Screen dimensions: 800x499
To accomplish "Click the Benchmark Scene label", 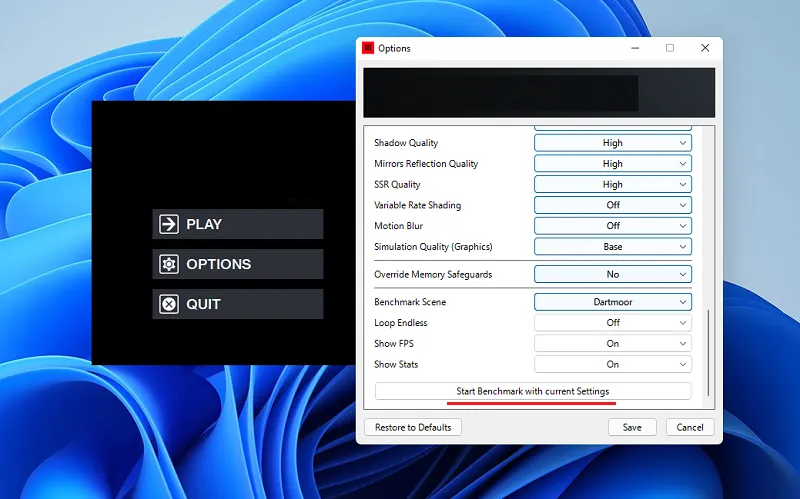I will coord(410,302).
